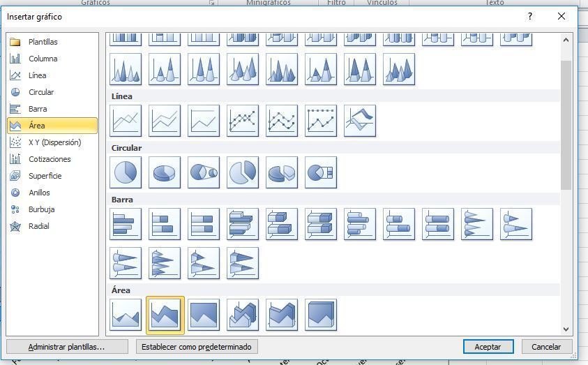Select the 3D 100% stacked area chart
Screen dimensions: 588x365
click(x=321, y=315)
